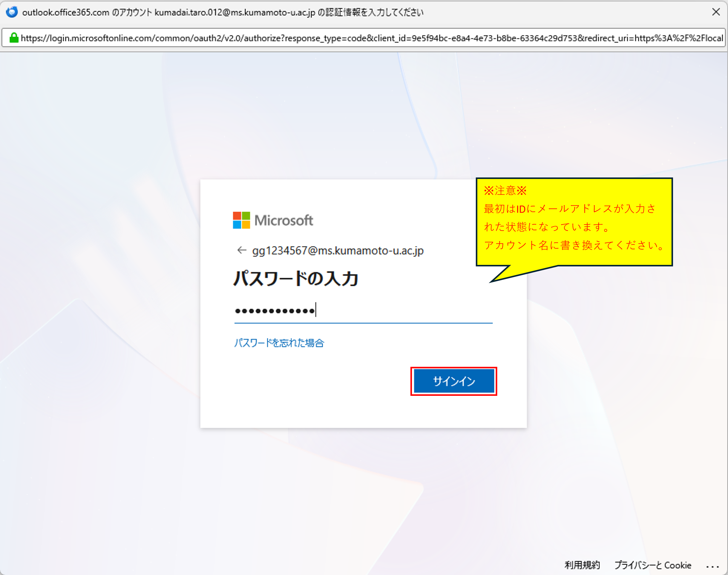Open the 利用規約 link
This screenshot has width=728, height=575.
click(582, 565)
